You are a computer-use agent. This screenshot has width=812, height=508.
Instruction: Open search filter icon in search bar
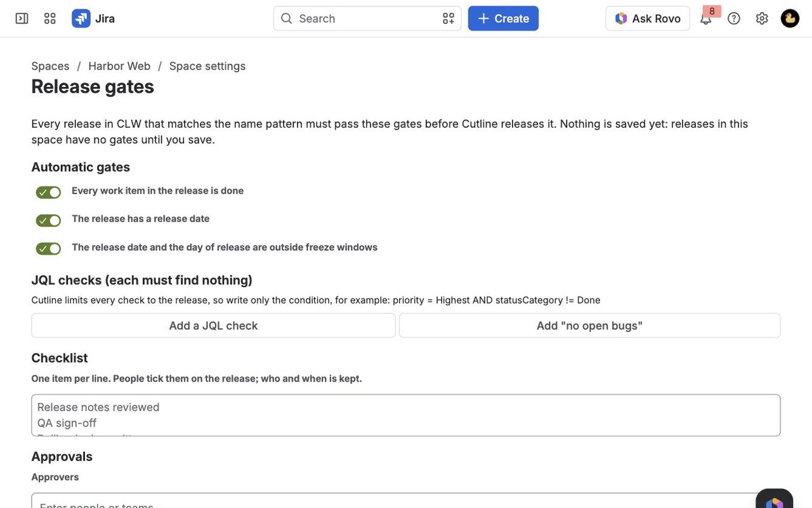click(449, 18)
